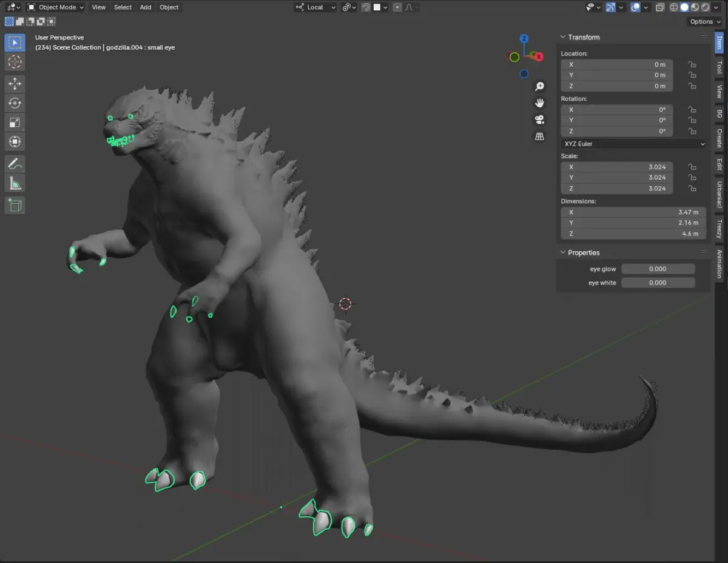Select the 3D Cursor tool
Viewport: 728px width, 563px height.
click(15, 62)
